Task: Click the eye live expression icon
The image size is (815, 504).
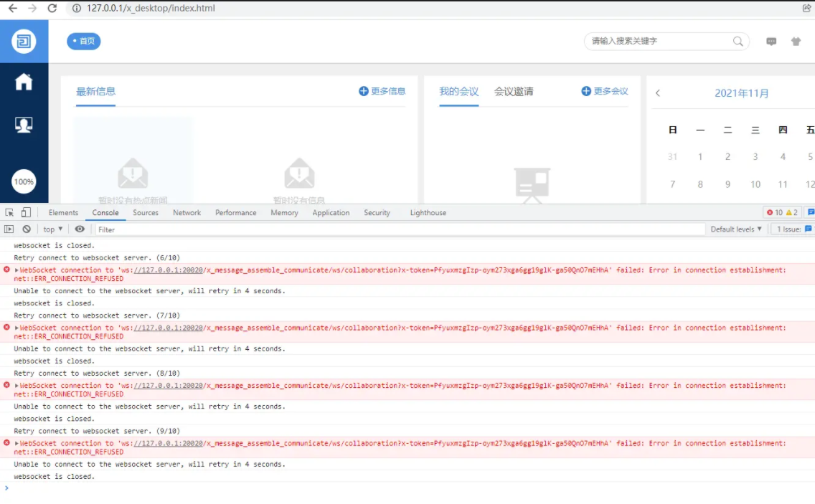Action: click(x=80, y=229)
